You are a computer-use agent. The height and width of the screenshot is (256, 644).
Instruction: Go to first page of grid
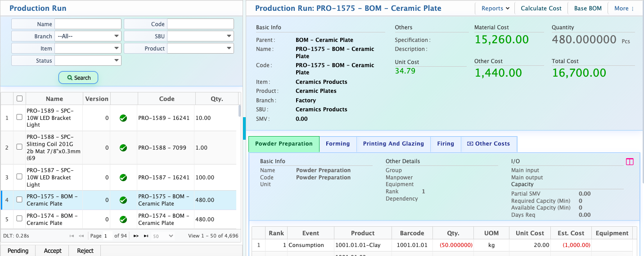point(72,236)
